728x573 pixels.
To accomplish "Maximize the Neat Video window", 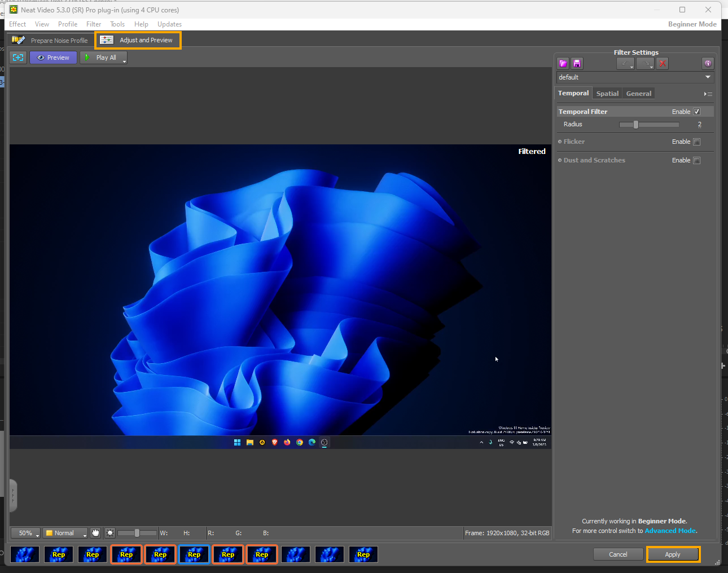I will pyautogui.click(x=682, y=10).
